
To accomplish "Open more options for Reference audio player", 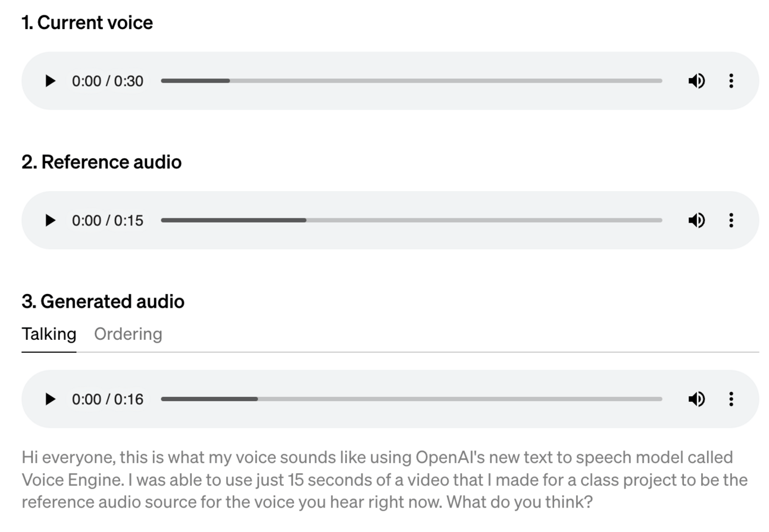I will [731, 221].
